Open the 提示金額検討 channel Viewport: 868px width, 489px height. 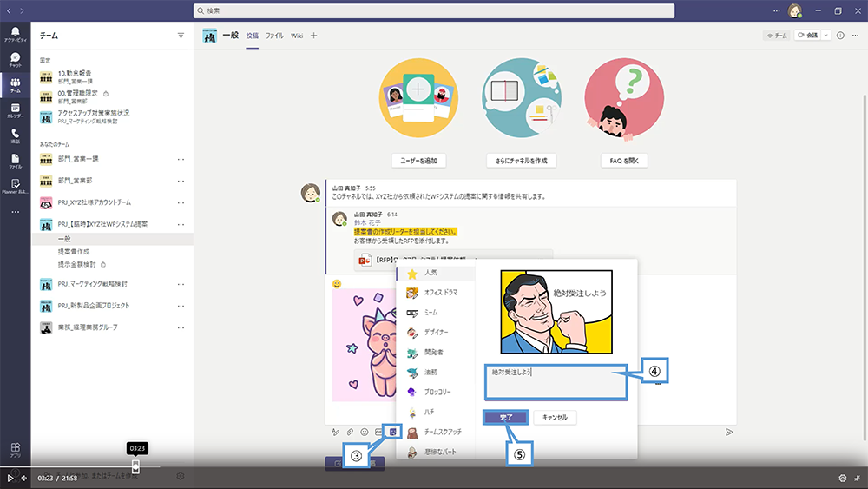(77, 265)
